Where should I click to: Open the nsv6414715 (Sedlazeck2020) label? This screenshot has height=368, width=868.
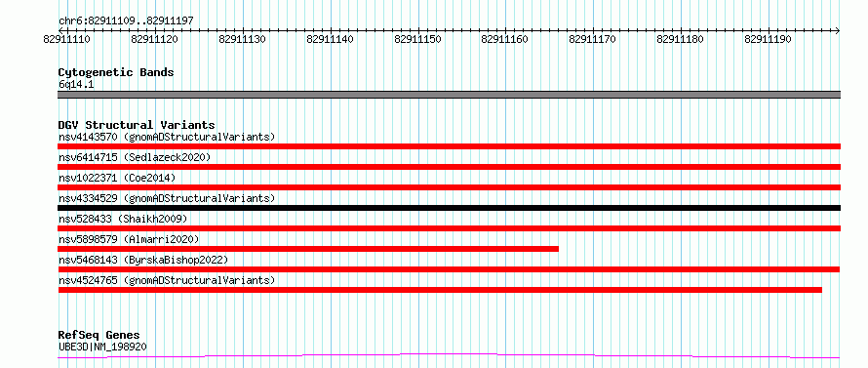tap(135, 157)
